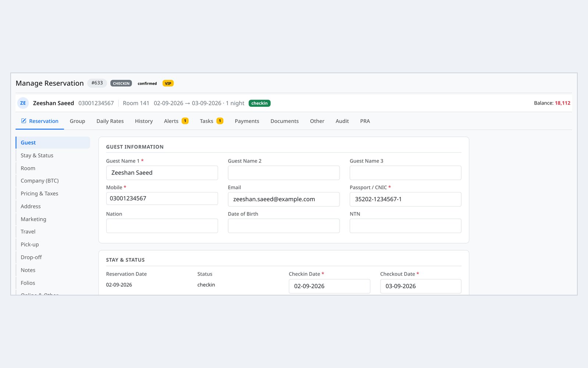The image size is (588, 368).
Task: Click the ZE guest avatar
Action: click(x=23, y=103)
